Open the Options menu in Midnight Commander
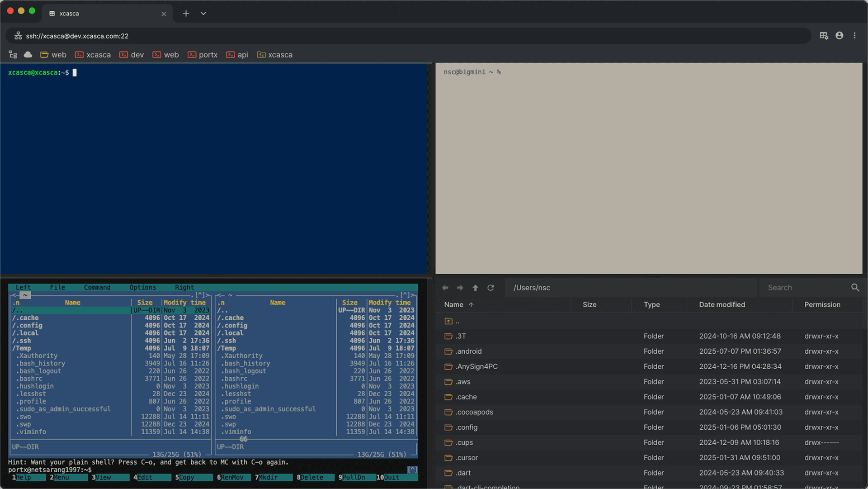The image size is (868, 489). pos(142,287)
